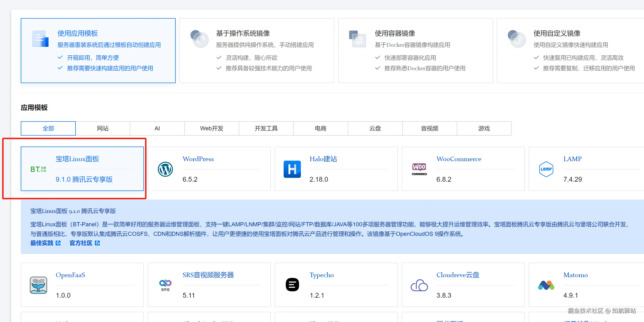This screenshot has height=322, width=644.
Task: Open the 游戏 category tab
Action: [484, 128]
